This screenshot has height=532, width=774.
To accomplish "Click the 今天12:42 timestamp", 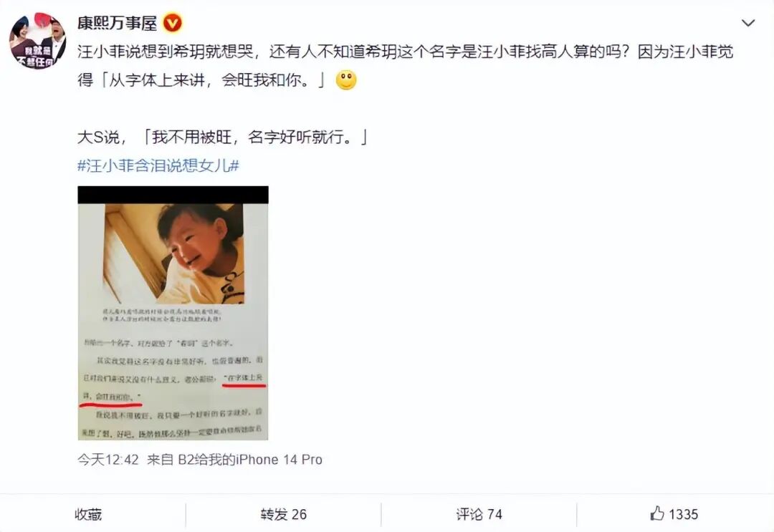I will (107, 460).
